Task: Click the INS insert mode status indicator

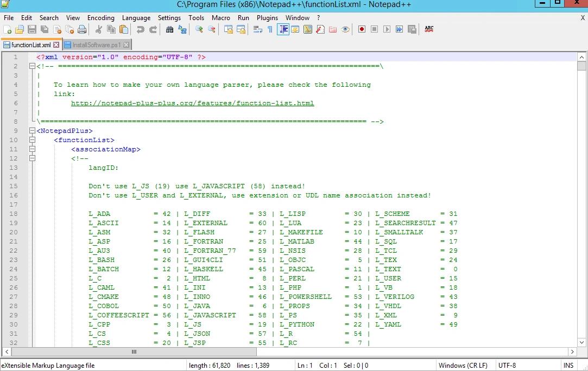Action: (568, 366)
